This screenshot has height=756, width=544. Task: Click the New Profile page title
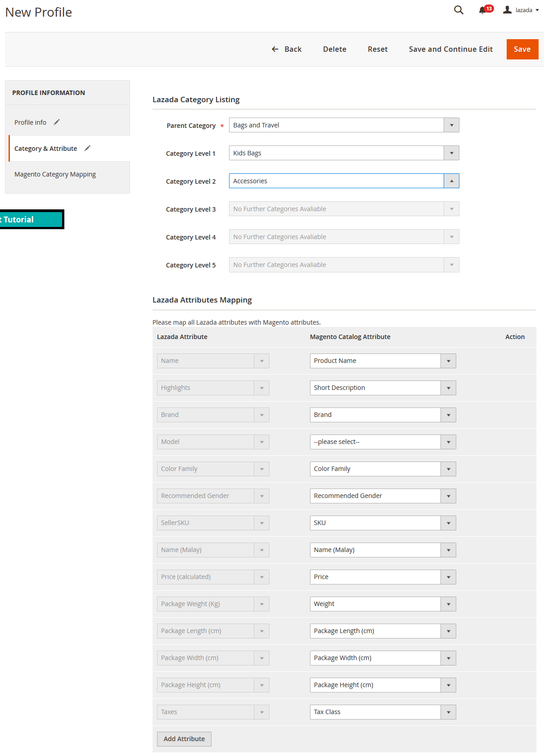click(x=39, y=12)
